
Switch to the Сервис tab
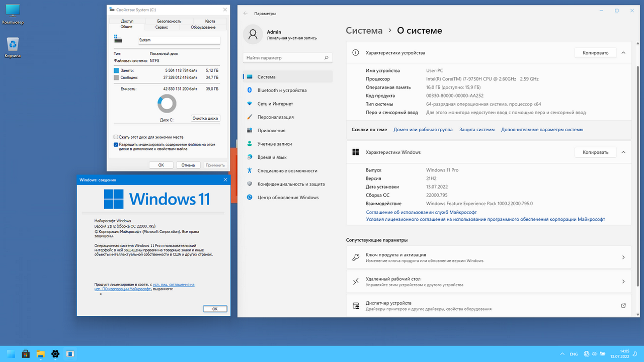[162, 27]
